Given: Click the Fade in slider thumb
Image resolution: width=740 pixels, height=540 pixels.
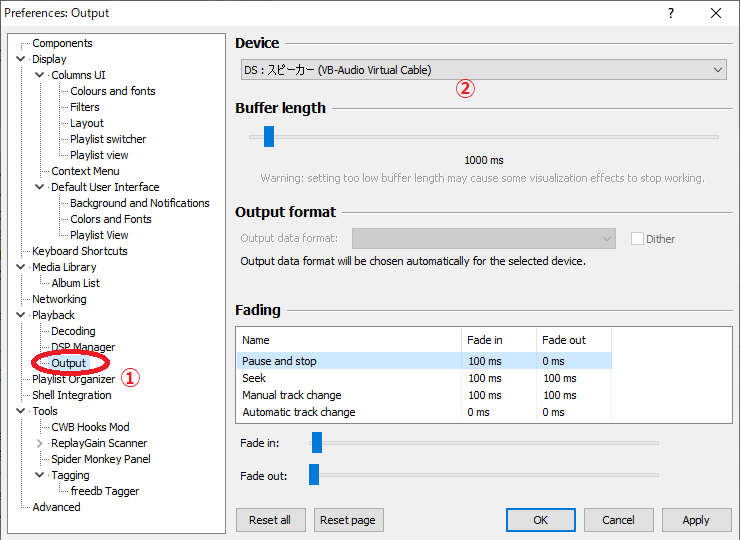Looking at the screenshot, I should pos(317,443).
